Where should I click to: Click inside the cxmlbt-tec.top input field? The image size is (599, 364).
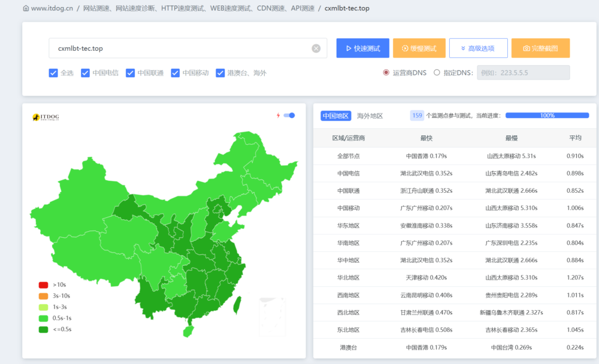(x=180, y=48)
